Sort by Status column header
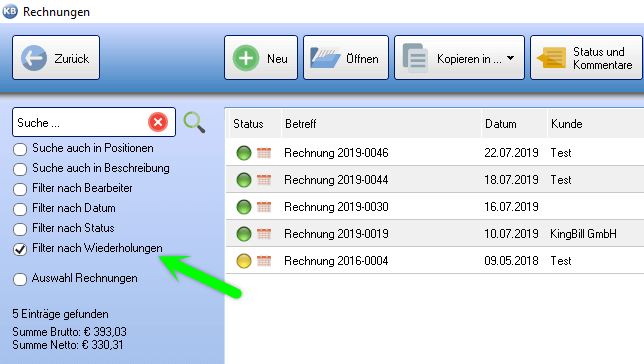This screenshot has height=364, width=644. click(255, 124)
